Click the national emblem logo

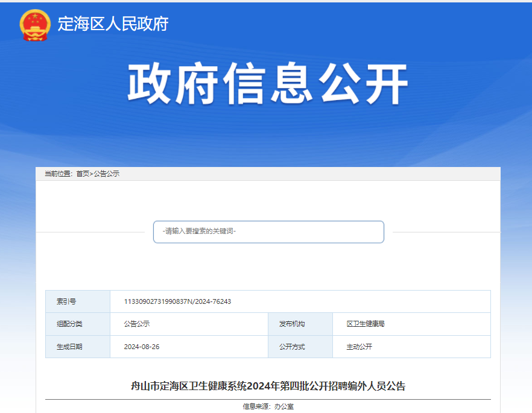(35, 25)
